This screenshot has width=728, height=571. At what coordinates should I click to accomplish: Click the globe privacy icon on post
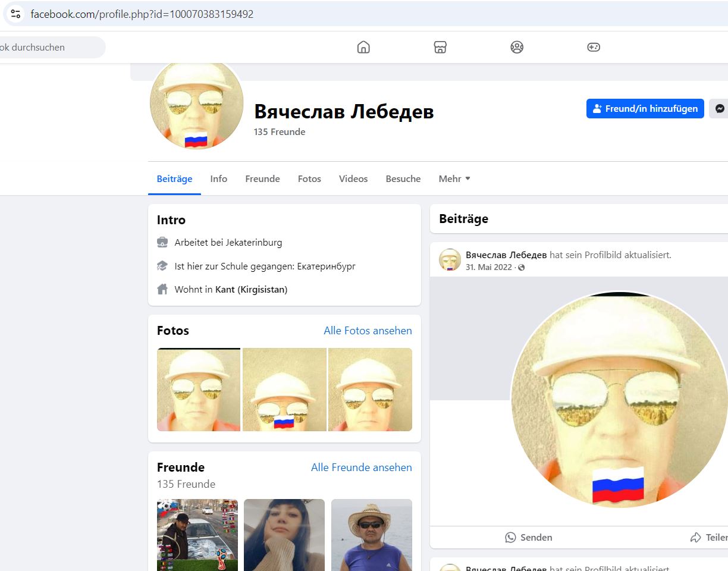(x=522, y=268)
